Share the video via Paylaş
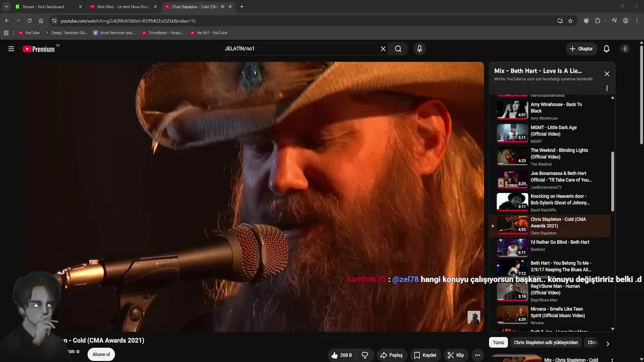Viewport: 644px width, 362px height. (x=391, y=355)
